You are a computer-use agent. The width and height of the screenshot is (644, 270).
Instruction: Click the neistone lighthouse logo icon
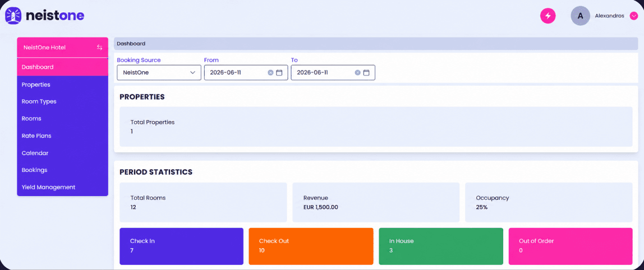[13, 16]
